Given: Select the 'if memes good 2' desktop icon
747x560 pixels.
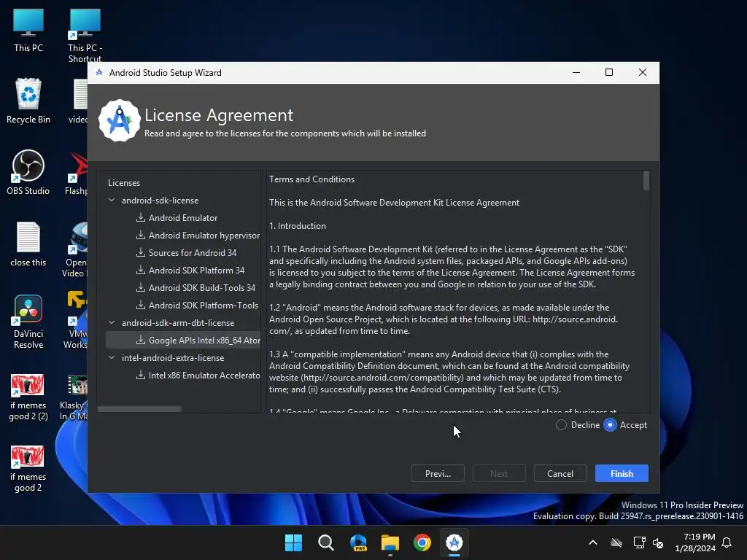Looking at the screenshot, I should tap(28, 469).
